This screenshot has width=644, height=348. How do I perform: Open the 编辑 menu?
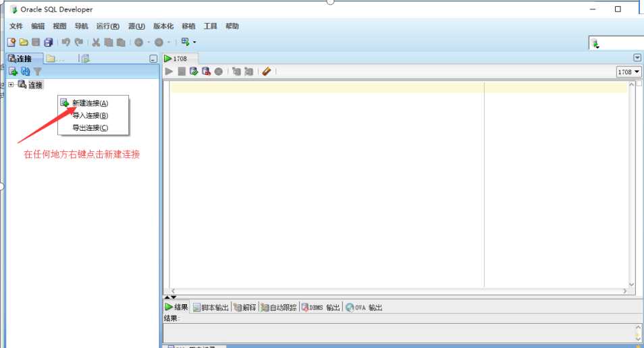pos(38,26)
